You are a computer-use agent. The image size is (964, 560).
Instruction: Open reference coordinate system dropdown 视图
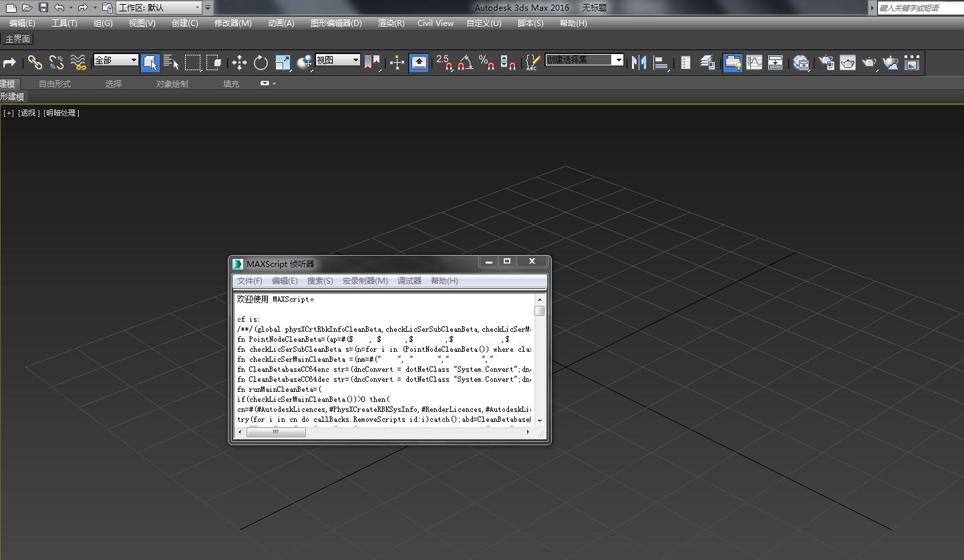pyautogui.click(x=338, y=60)
